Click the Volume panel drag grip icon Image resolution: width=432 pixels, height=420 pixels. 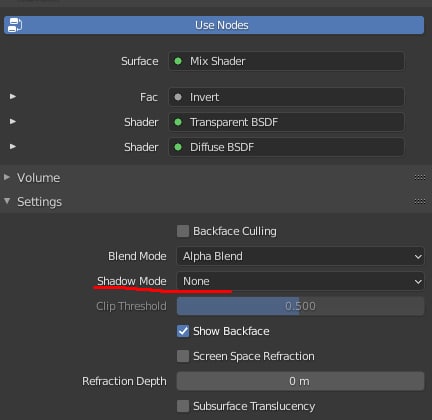pos(419,177)
